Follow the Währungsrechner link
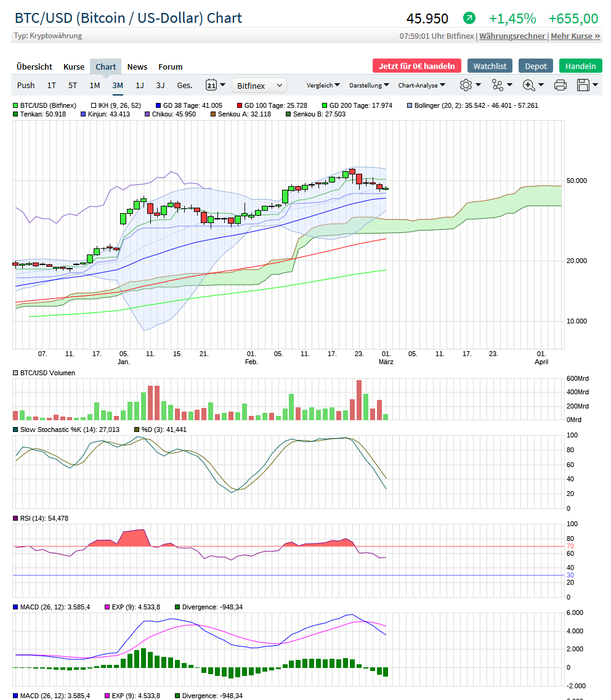This screenshot has height=700, width=611. coord(512,36)
